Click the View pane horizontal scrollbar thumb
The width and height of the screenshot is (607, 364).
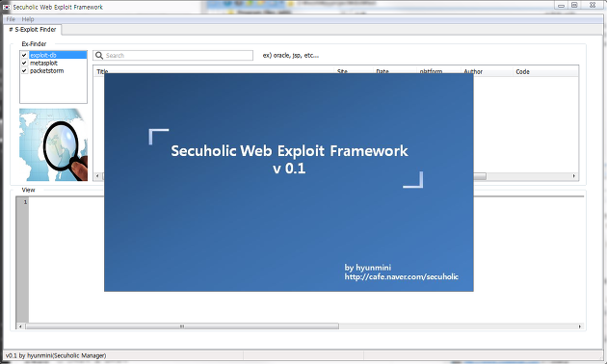[182, 326]
